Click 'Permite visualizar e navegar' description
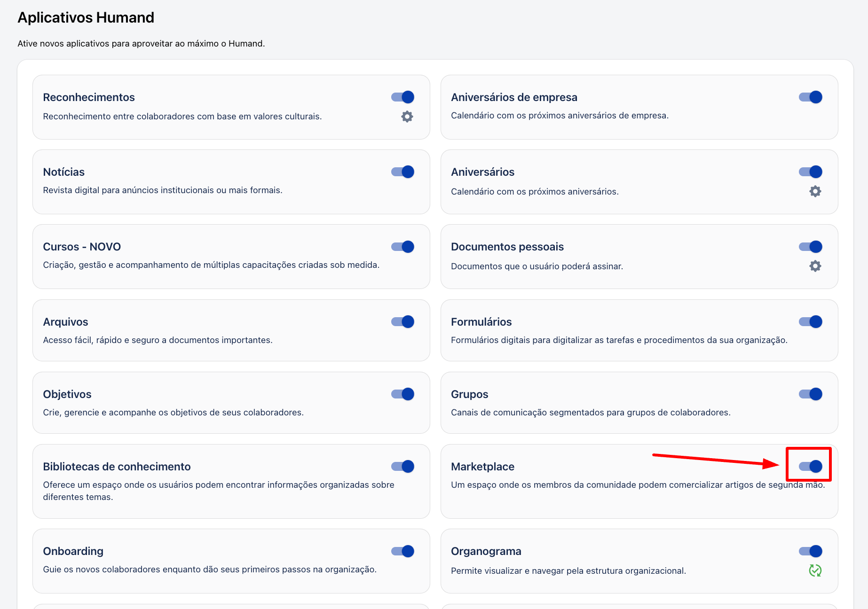 click(x=568, y=571)
